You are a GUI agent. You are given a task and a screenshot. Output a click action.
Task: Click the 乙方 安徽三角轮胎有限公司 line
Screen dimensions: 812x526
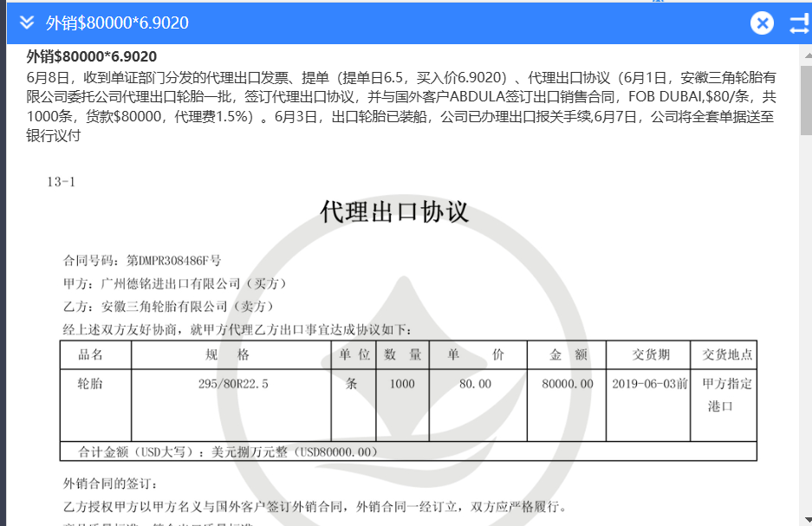tap(168, 307)
